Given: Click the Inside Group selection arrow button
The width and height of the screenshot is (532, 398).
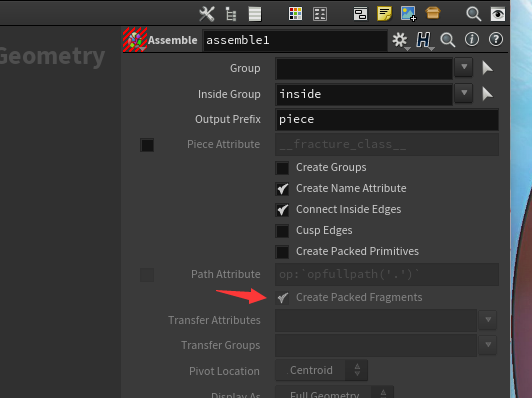Looking at the screenshot, I should 487,94.
